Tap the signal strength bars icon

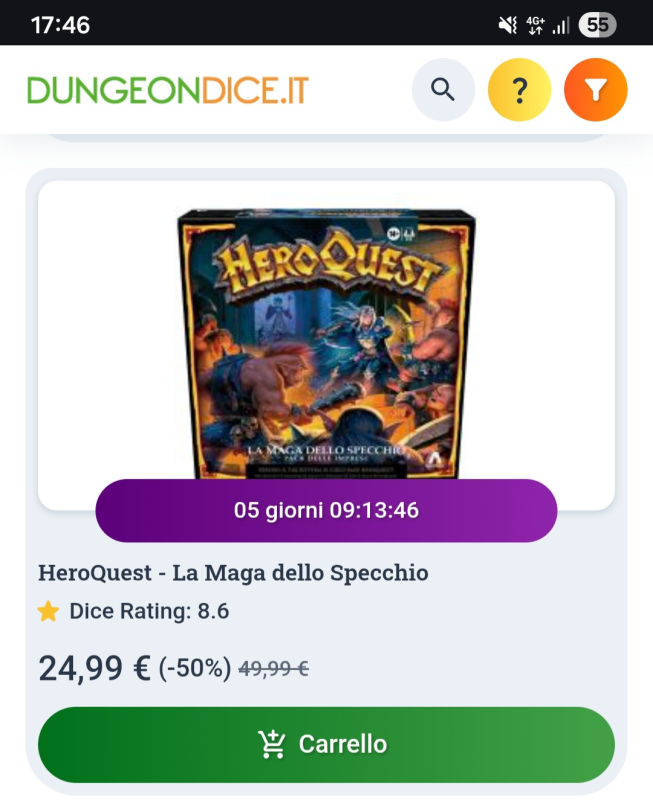(x=561, y=26)
